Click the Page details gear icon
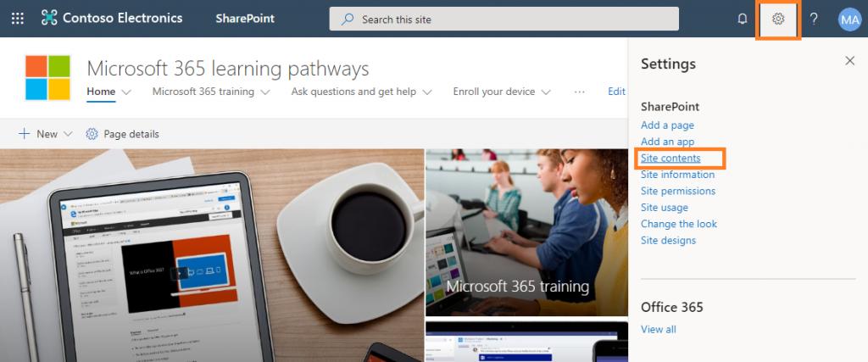Image resolution: width=868 pixels, height=362 pixels. point(92,134)
